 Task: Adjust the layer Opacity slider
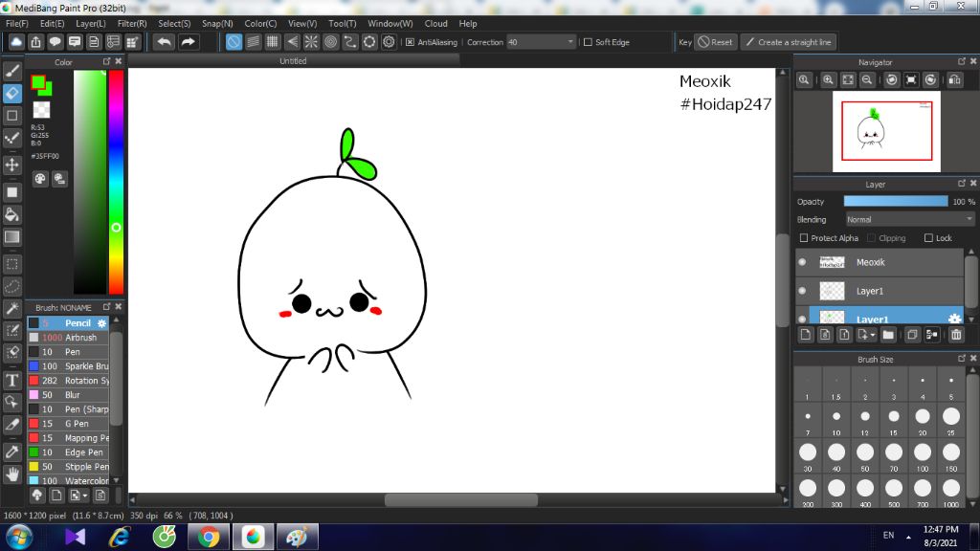896,201
